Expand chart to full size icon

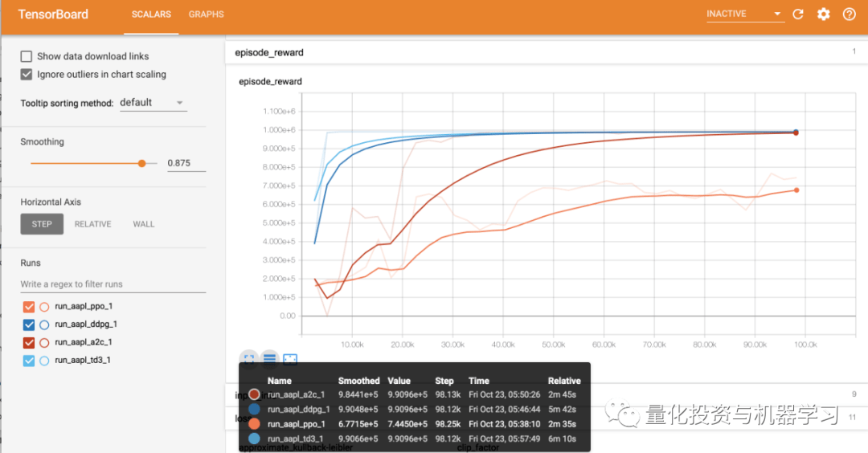tap(248, 359)
